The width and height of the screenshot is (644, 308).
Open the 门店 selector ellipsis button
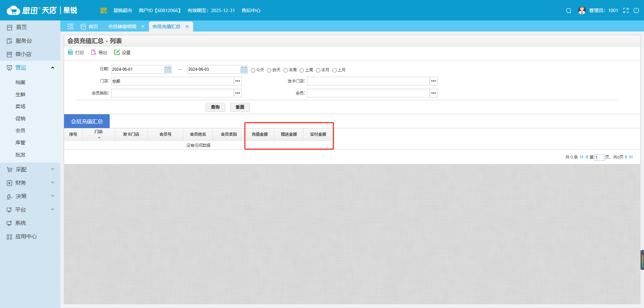point(237,81)
